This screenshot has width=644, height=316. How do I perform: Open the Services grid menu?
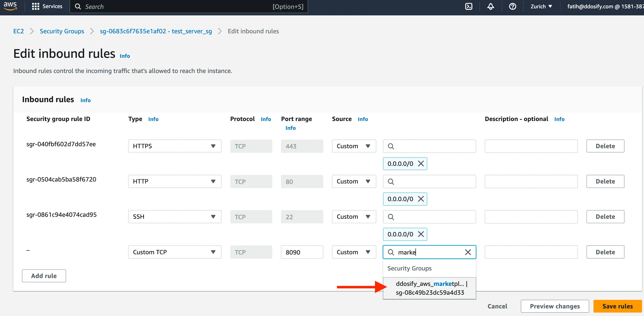pyautogui.click(x=47, y=6)
